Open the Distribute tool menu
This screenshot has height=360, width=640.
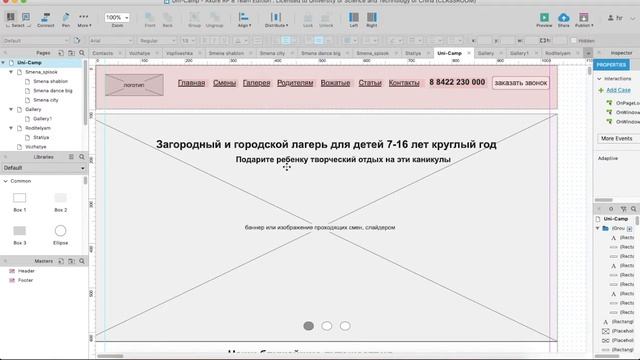pos(276,19)
